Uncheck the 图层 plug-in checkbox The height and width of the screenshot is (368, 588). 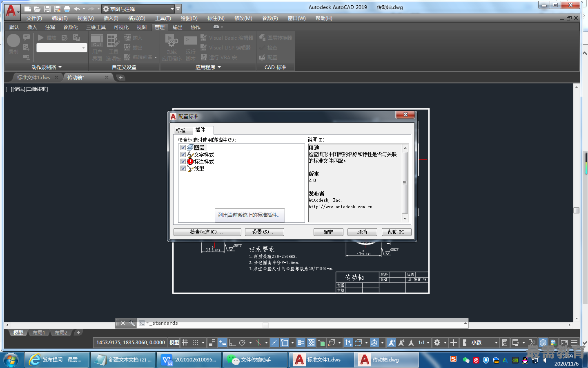pos(183,148)
